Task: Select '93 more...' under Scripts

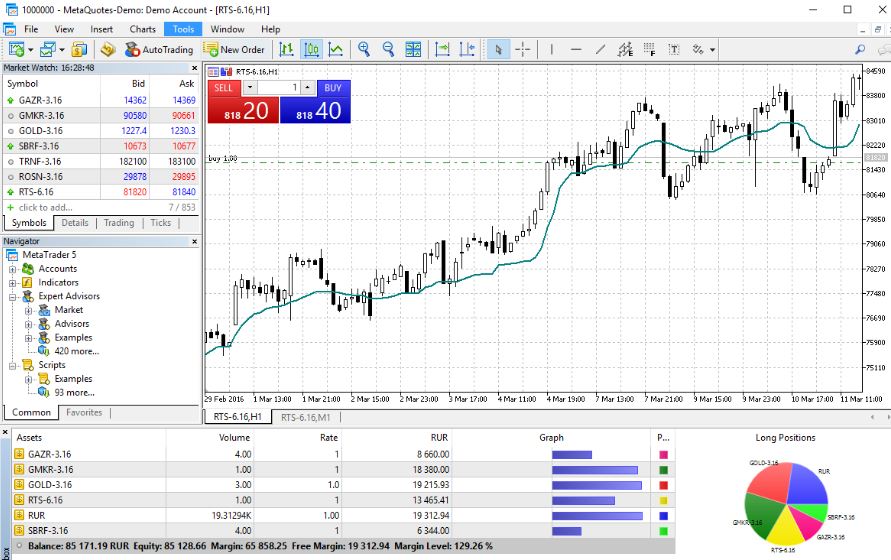Action: tap(74, 393)
